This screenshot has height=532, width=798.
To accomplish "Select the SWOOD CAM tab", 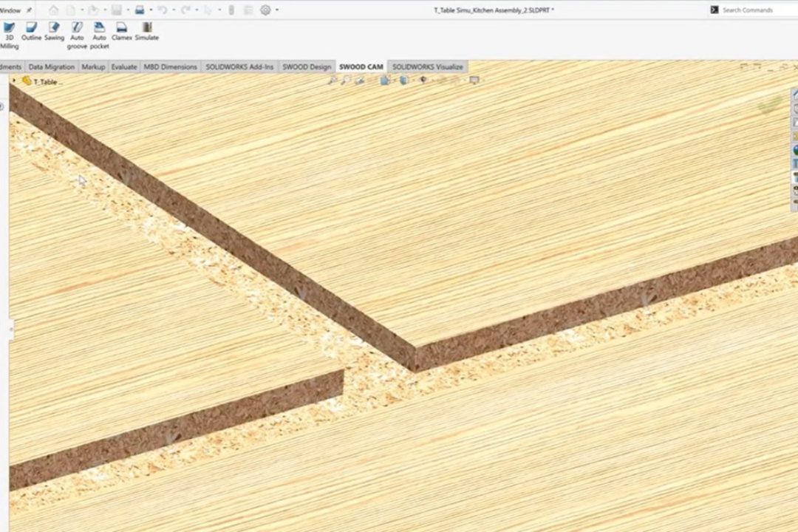I will tap(361, 66).
